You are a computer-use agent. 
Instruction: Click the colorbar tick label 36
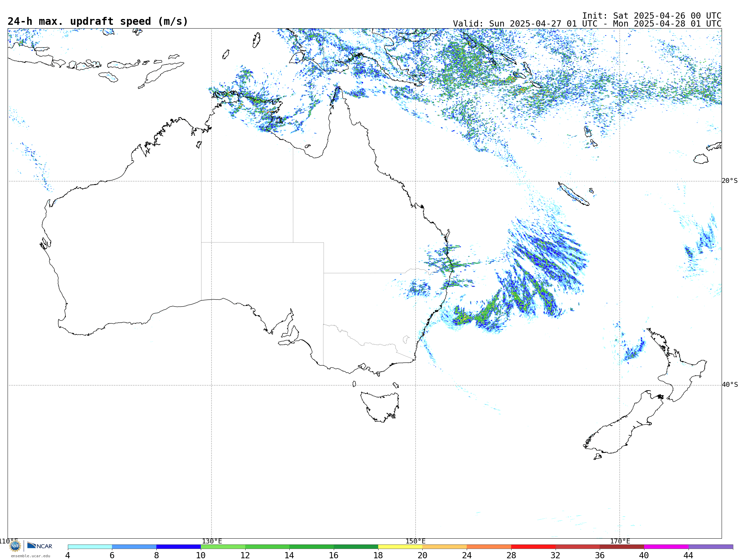coord(600,556)
